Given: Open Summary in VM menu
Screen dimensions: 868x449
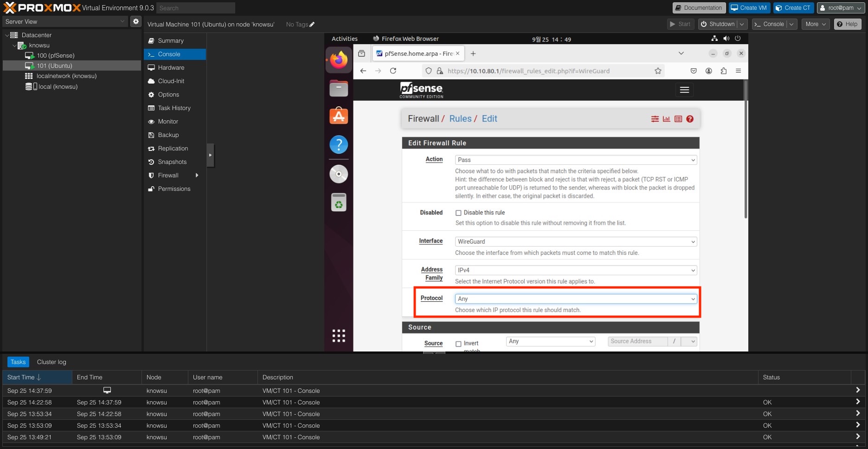Looking at the screenshot, I should [x=175, y=41].
